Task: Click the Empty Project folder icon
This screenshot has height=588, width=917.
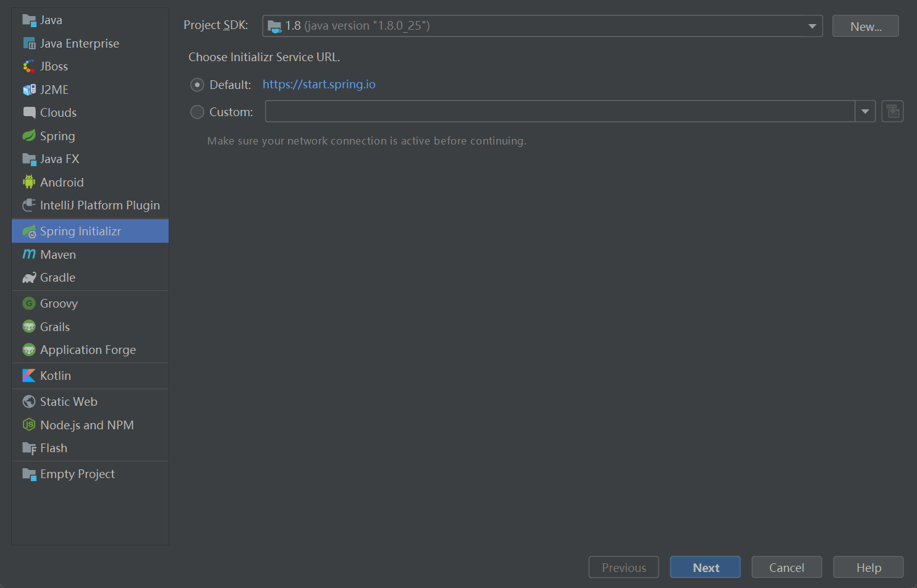Action: click(29, 474)
